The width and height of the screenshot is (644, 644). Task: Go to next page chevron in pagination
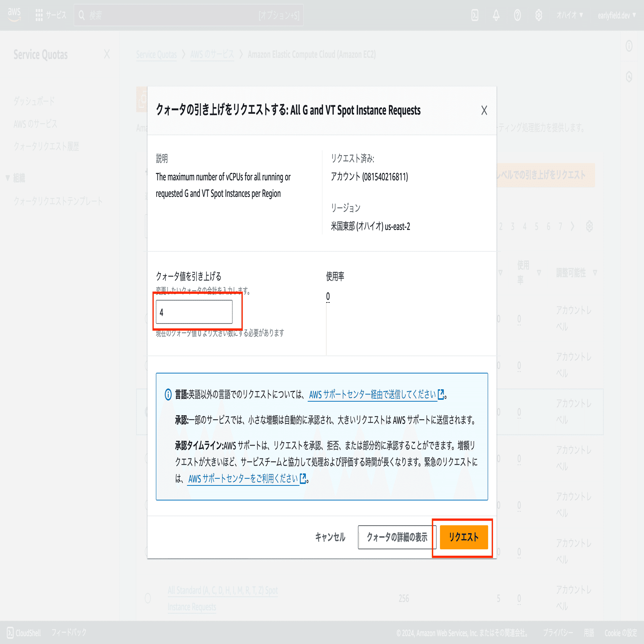[572, 226]
